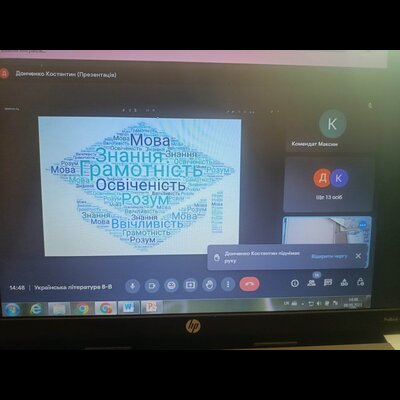
Task: Turn off the camera button
Action: coord(152,285)
